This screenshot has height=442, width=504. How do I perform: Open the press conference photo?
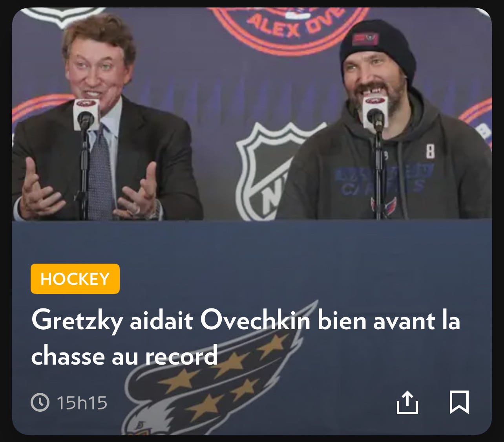pos(252,114)
